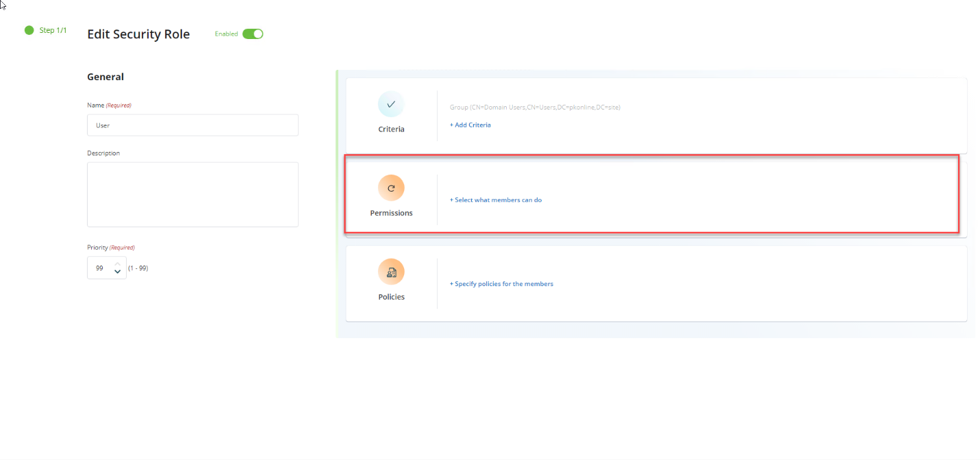Open the Add Criteria link
980x460 pixels.
(x=470, y=125)
